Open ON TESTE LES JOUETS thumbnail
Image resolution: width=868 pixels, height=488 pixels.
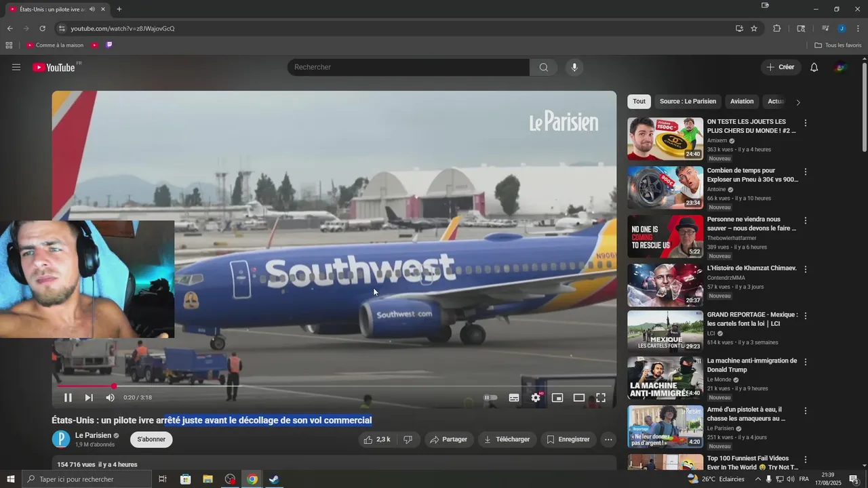coord(665,139)
